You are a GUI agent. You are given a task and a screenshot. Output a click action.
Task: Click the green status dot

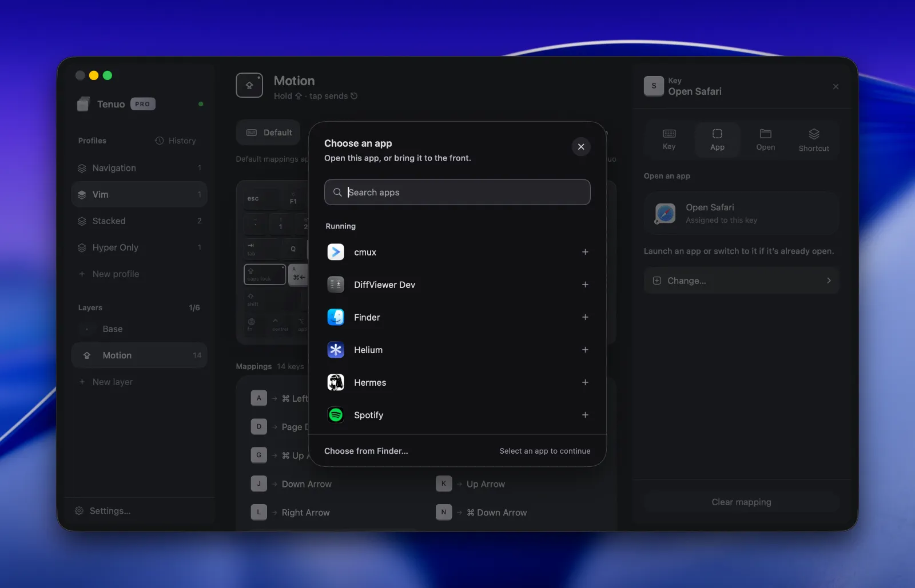pos(201,104)
